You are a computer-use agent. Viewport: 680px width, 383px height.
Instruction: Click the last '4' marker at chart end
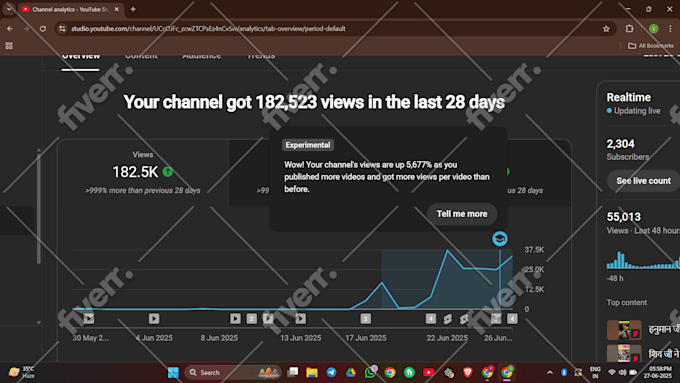[512, 319]
